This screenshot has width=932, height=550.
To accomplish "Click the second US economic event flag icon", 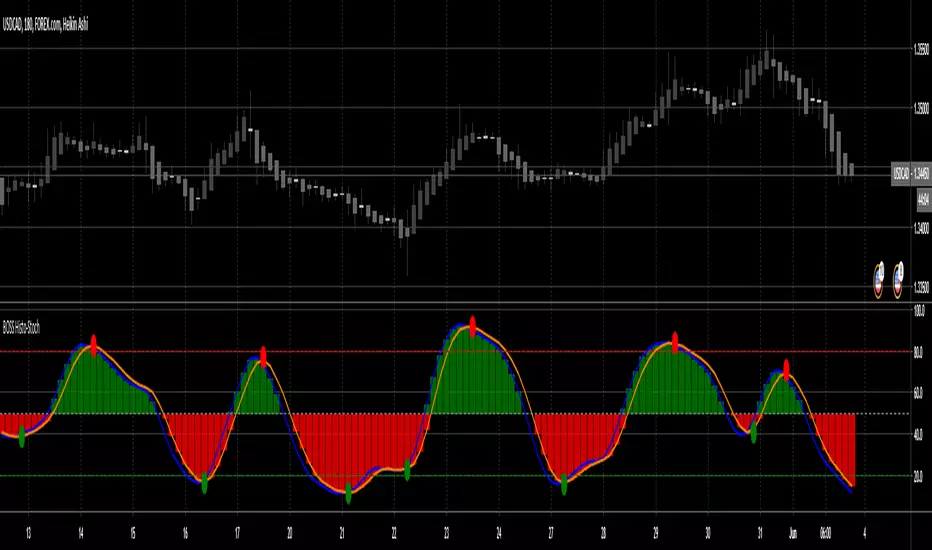I will point(898,280).
